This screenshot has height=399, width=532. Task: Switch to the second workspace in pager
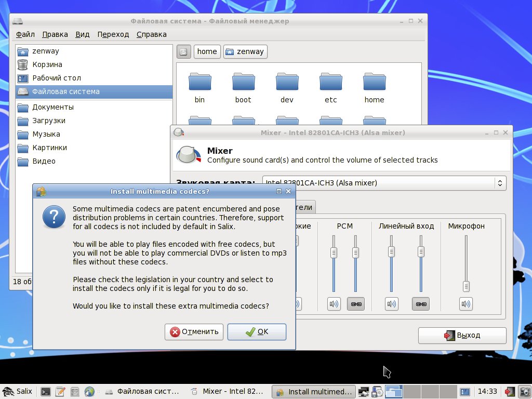[412, 392]
